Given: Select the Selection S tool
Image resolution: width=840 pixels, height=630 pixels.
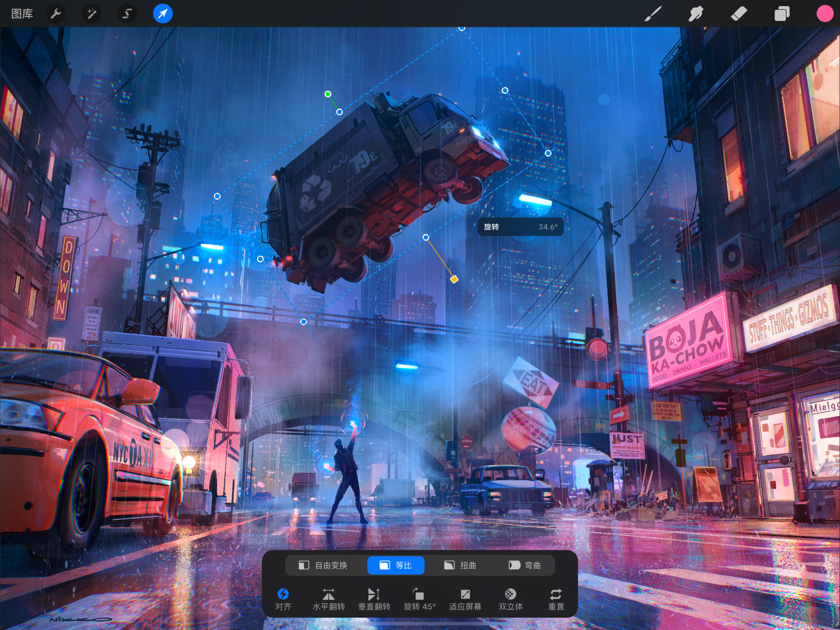Looking at the screenshot, I should pos(127,13).
